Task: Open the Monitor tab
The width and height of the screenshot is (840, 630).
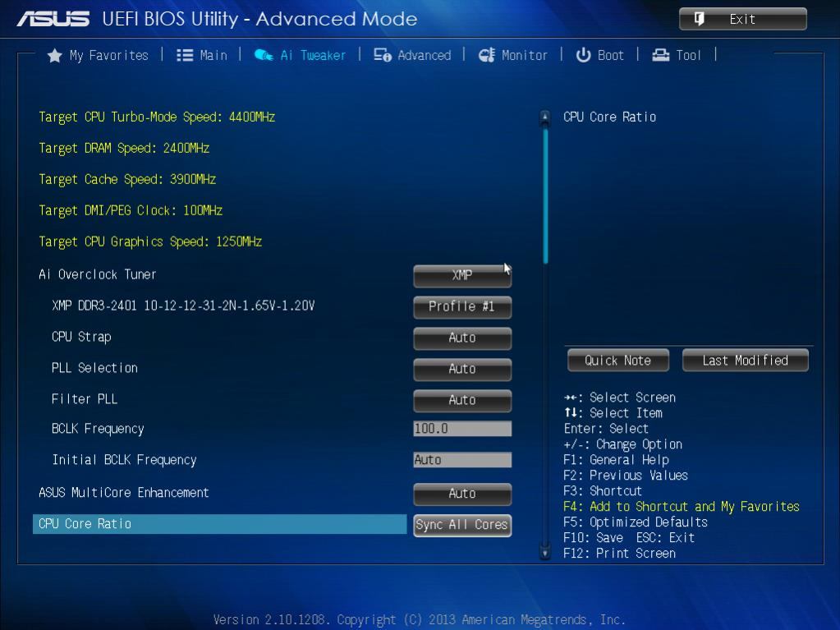Action: click(x=512, y=55)
